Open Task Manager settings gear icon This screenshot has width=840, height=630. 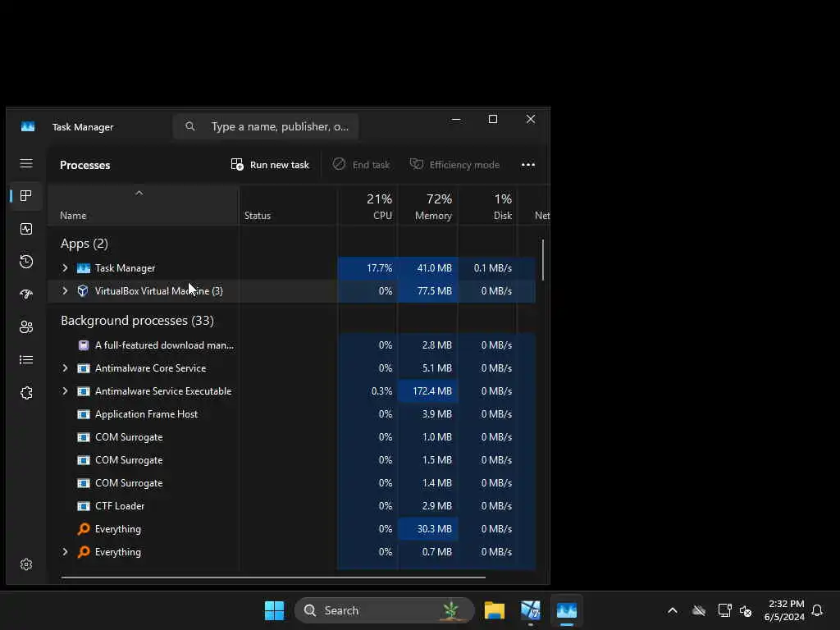coord(25,564)
